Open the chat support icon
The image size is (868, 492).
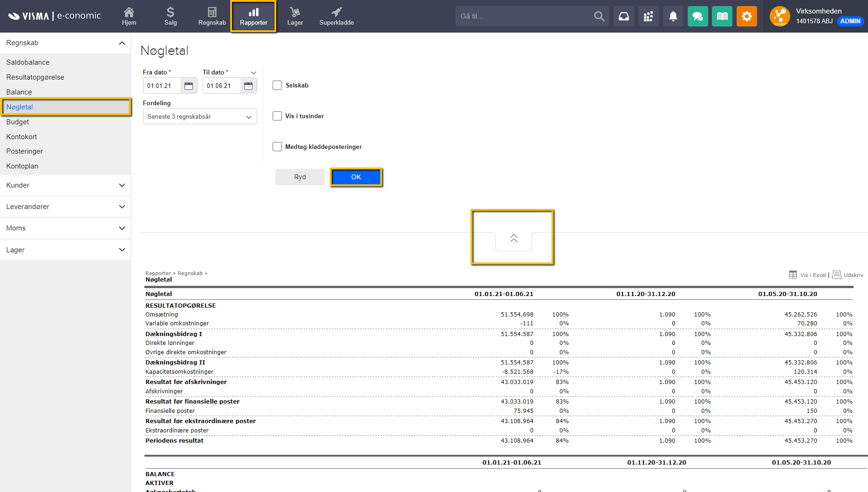coord(697,16)
